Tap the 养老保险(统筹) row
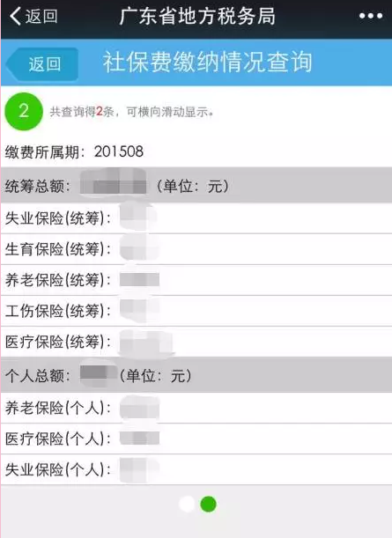Image resolution: width=392 pixels, height=538 pixels. (x=196, y=280)
